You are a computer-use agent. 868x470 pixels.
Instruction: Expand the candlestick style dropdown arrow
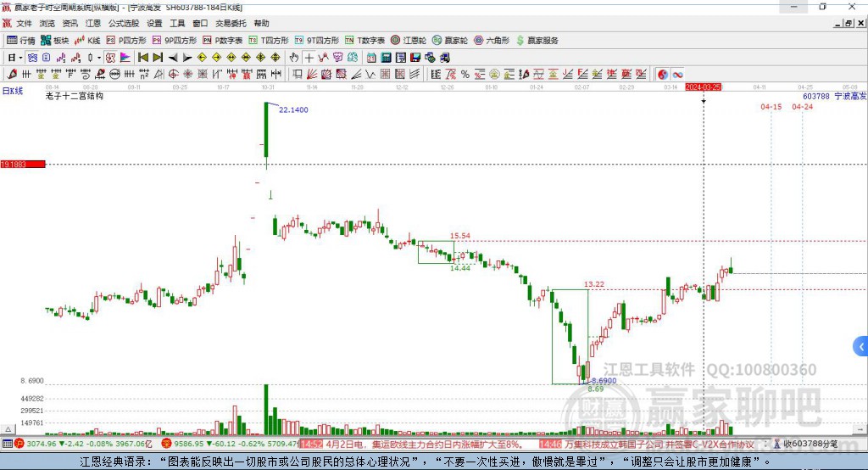99,58
